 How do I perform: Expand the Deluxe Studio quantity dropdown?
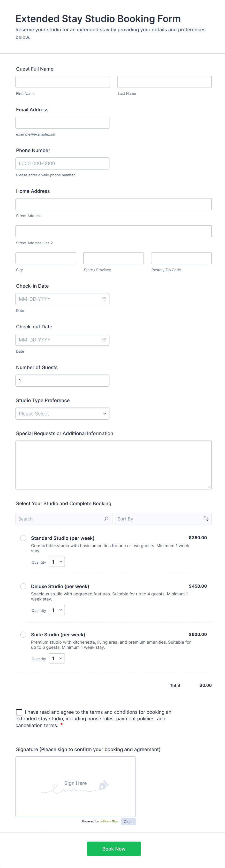point(57,610)
